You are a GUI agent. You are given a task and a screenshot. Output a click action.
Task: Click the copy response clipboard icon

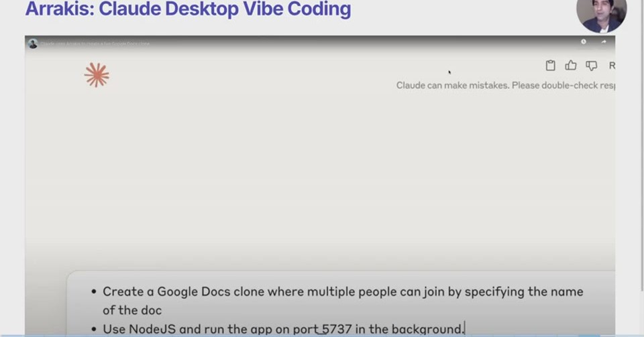pyautogui.click(x=550, y=66)
